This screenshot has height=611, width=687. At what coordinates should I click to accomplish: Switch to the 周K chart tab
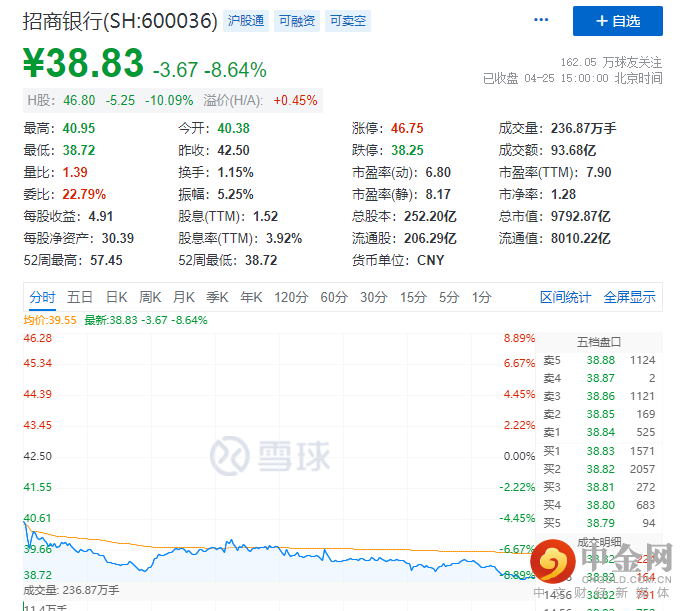(150, 297)
